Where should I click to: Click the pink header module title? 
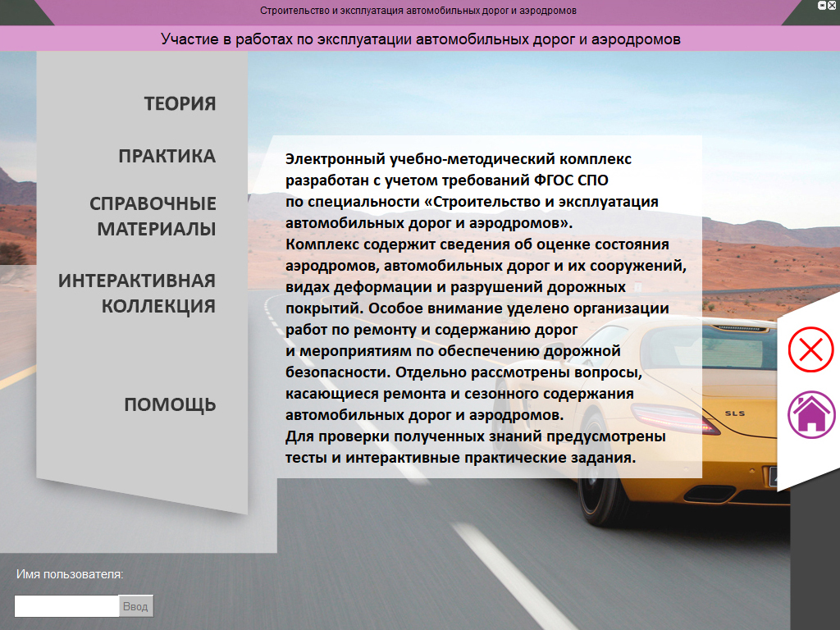[420, 39]
